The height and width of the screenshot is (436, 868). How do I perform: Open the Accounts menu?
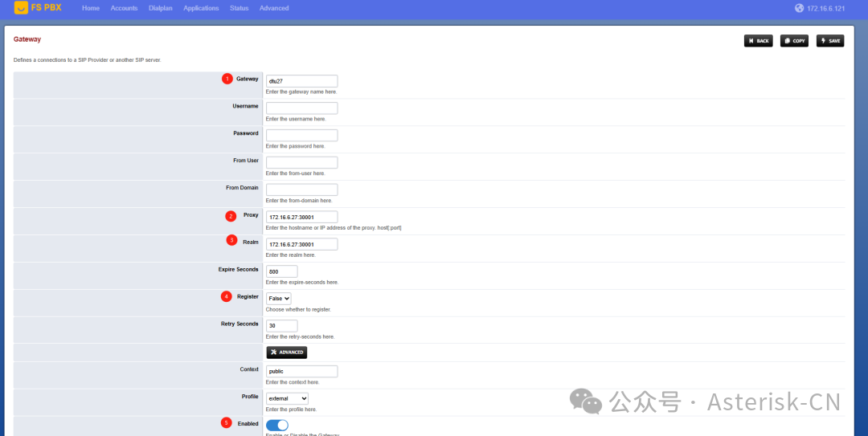click(x=124, y=8)
